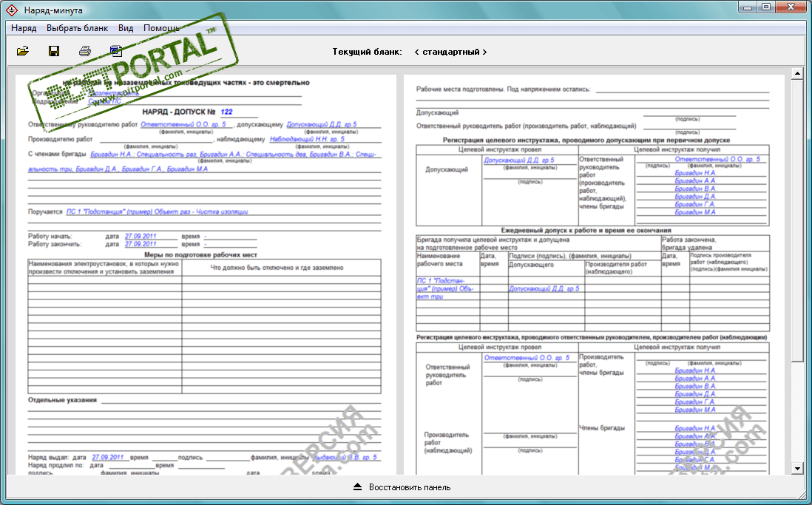This screenshot has width=812, height=505.
Task: Click the Работу начать date 27.09.2011
Action: (x=141, y=236)
